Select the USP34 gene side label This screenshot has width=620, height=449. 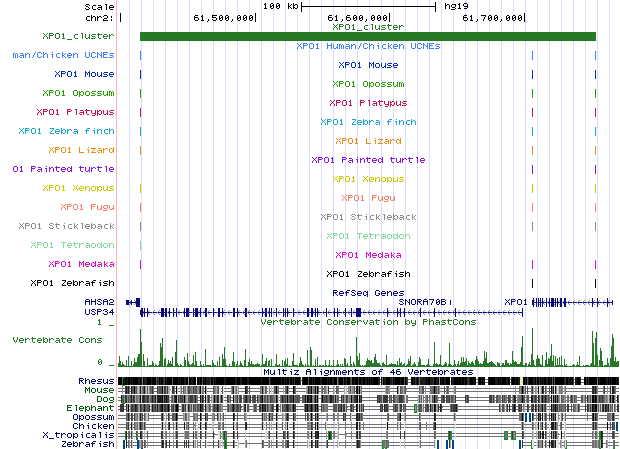99,312
